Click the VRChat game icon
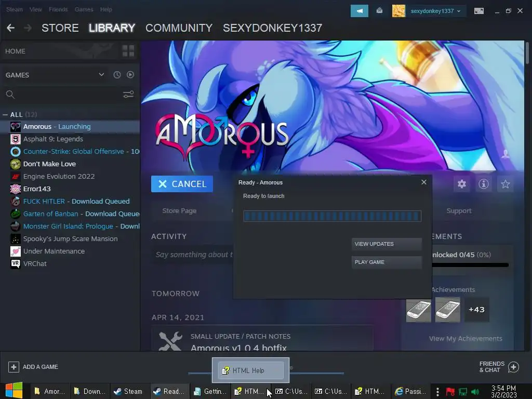Image resolution: width=532 pixels, height=399 pixels. click(x=15, y=263)
